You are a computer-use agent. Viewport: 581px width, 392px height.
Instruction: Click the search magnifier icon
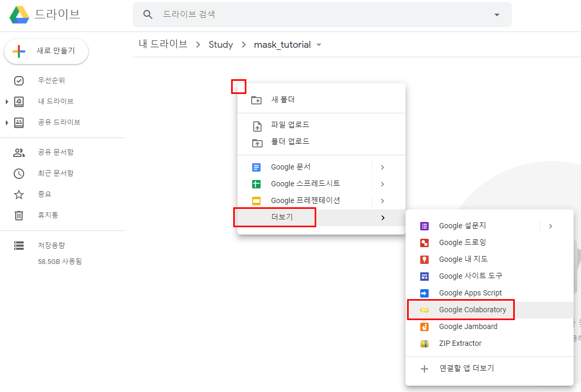click(x=148, y=15)
